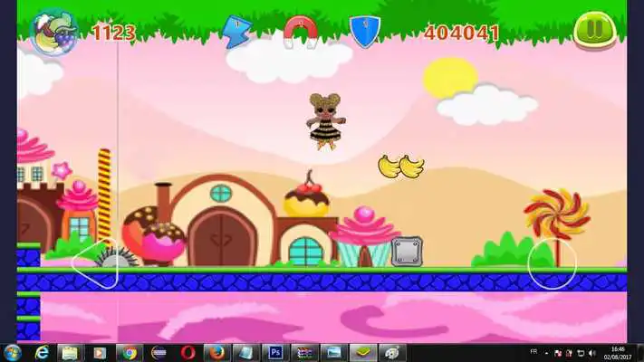Viewport: 644px width, 362px height.
Task: Launch Firefox from the taskbar
Action: (216, 353)
